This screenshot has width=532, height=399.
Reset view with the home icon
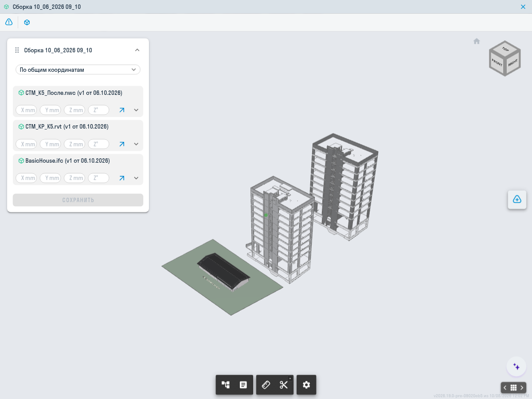[477, 41]
